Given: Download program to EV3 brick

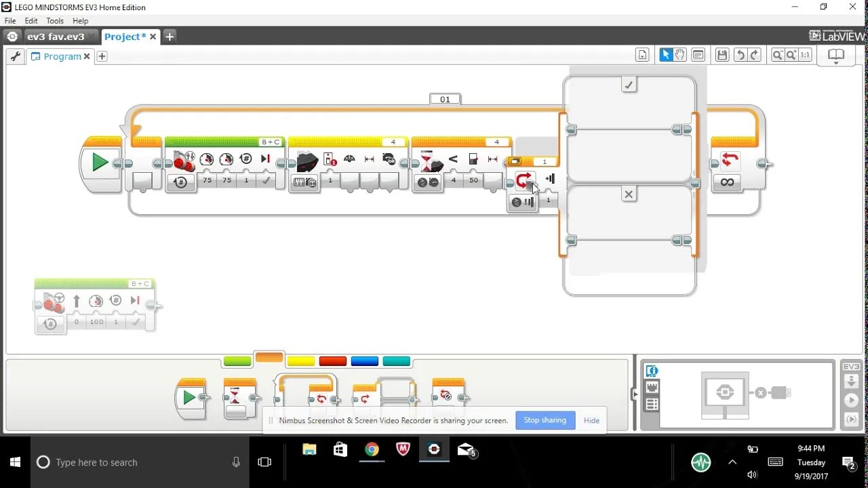Looking at the screenshot, I should [851, 383].
